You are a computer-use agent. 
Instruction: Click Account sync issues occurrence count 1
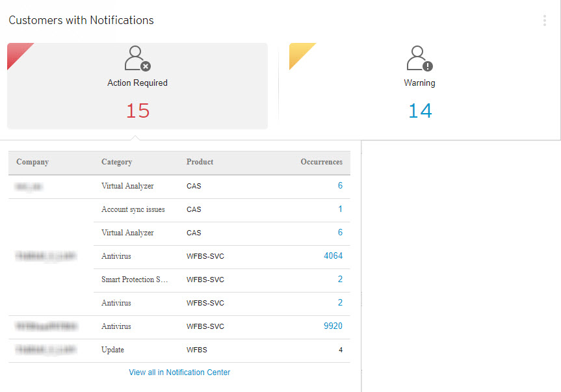pyautogui.click(x=340, y=209)
